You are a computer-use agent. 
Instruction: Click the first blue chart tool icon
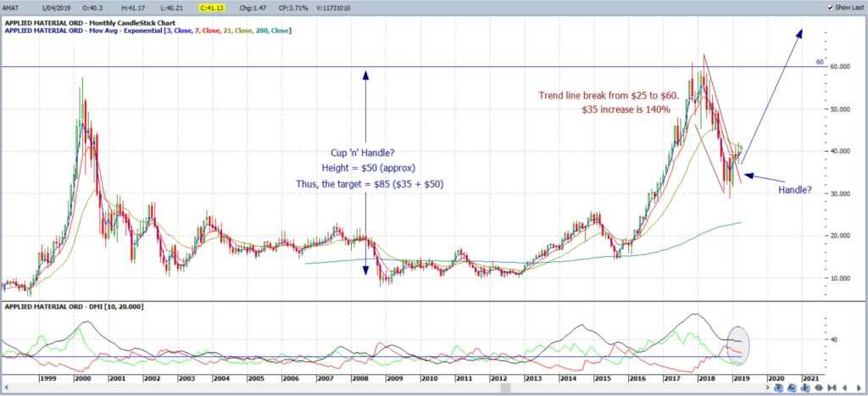tap(778, 388)
